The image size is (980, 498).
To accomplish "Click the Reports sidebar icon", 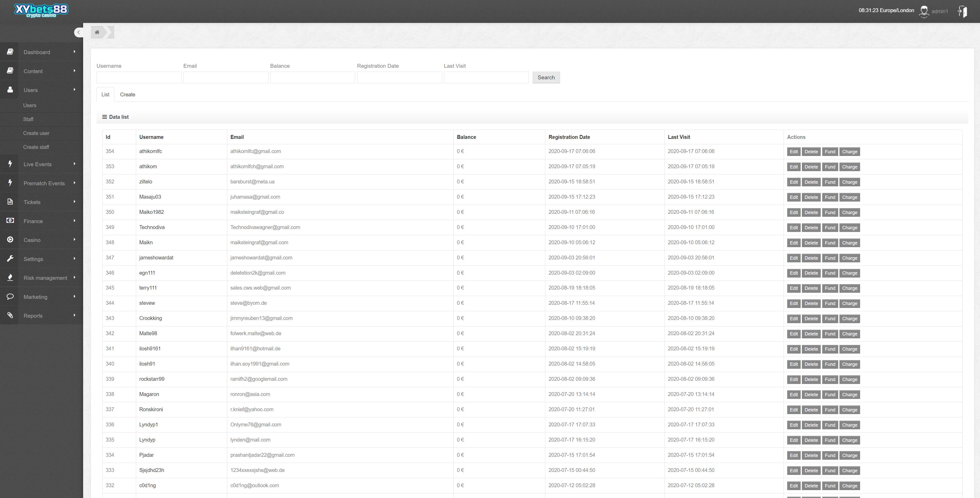I will tap(10, 316).
